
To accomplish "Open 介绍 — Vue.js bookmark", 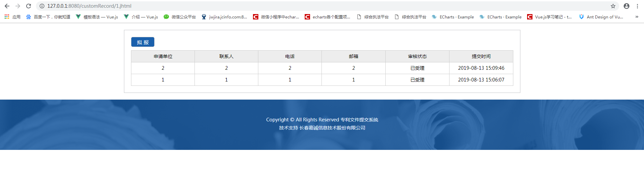I will (x=141, y=17).
